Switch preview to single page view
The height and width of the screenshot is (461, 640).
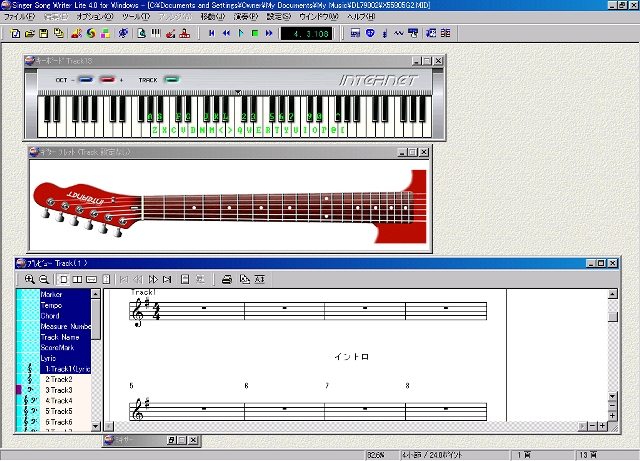pyautogui.click(x=63, y=279)
